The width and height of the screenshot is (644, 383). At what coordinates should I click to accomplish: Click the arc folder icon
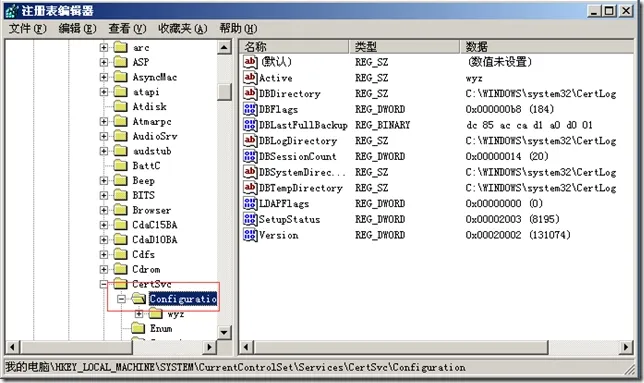[120, 47]
